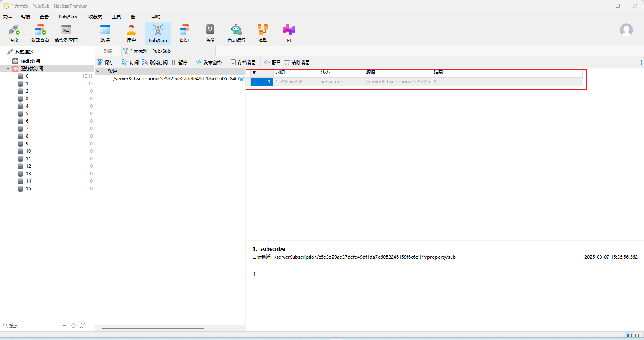This screenshot has width=644, height=340.
Task: Click the favorites star icon
Action: (x=73, y=325)
